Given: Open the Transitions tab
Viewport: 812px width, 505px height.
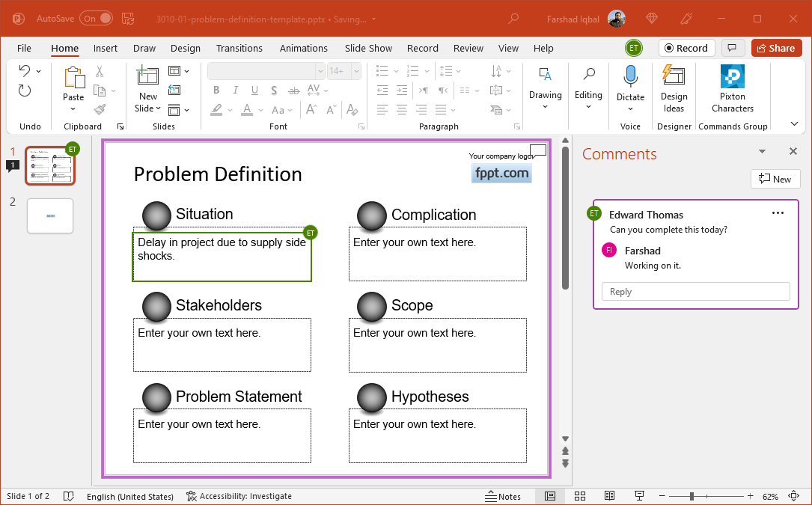Looking at the screenshot, I should tap(239, 48).
